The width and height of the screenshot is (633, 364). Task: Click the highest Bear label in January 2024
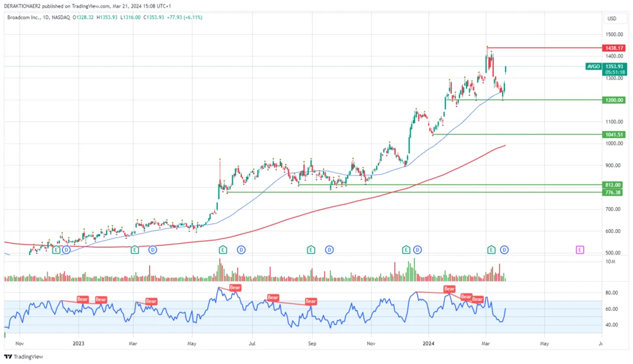[449, 289]
